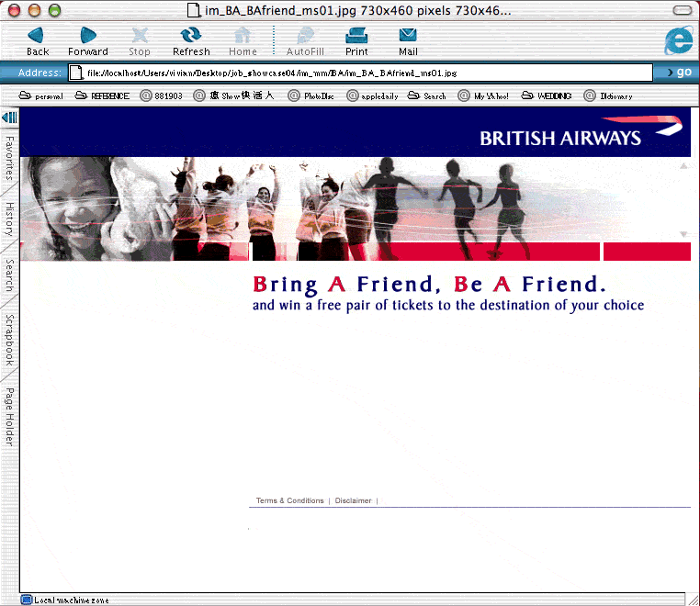Viewport: 700px width, 606px height.
Task: Open the PhotoDisc bookmark
Action: tap(311, 95)
